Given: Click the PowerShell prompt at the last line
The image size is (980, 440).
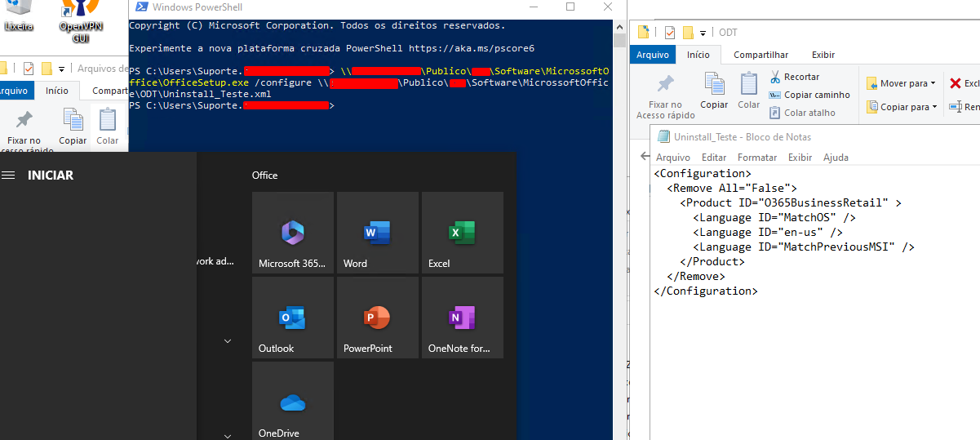Looking at the screenshot, I should tap(232, 105).
